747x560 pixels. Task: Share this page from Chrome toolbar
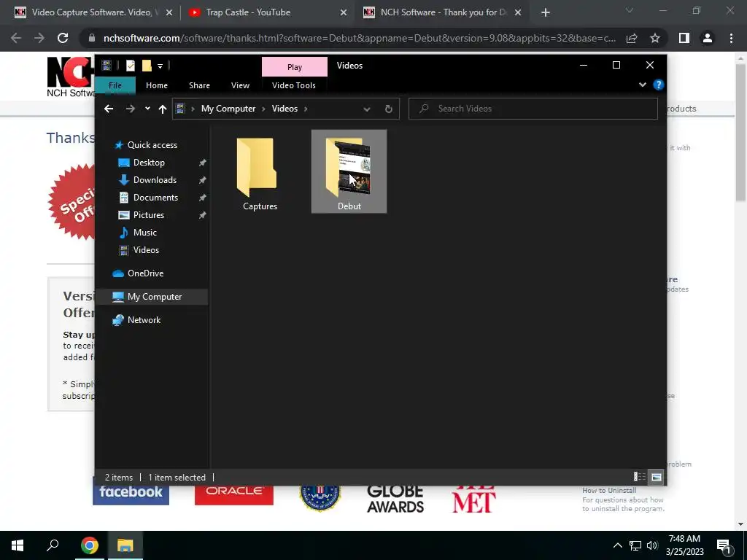[x=632, y=38]
